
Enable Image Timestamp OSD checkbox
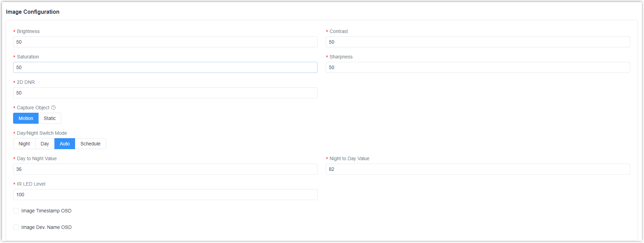(x=16, y=211)
